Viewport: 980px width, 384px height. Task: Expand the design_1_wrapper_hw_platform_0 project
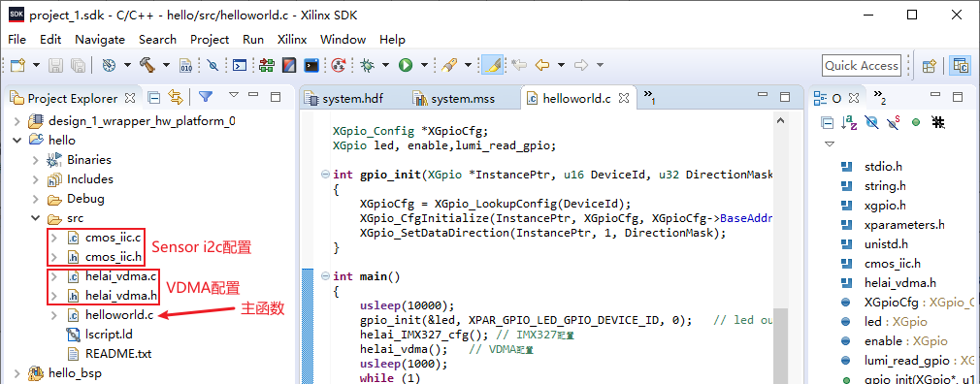coord(16,121)
